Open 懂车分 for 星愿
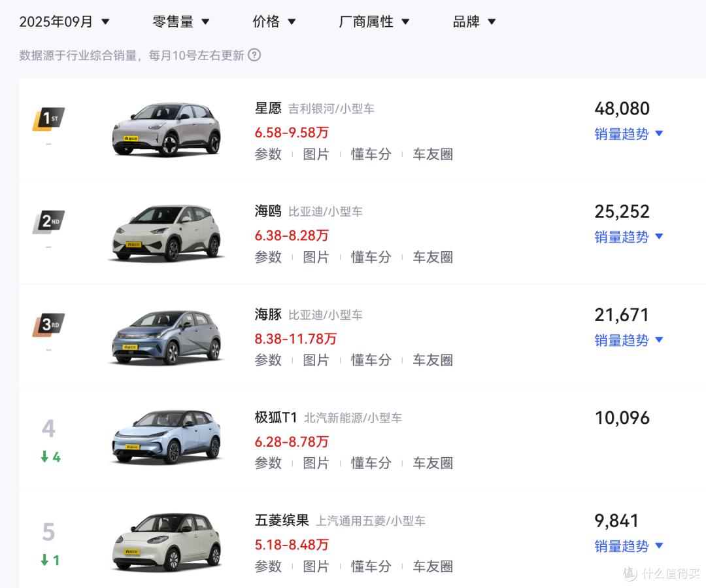Image resolution: width=706 pixels, height=588 pixels. (371, 154)
